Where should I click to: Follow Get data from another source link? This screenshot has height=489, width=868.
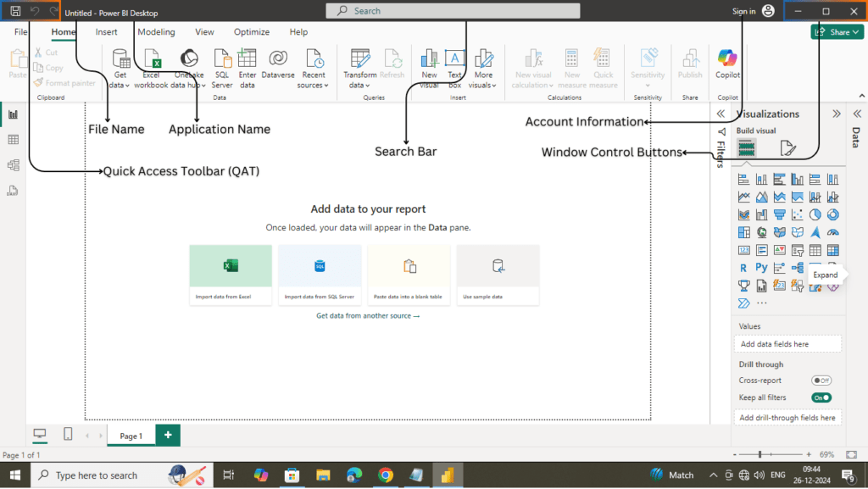click(368, 316)
